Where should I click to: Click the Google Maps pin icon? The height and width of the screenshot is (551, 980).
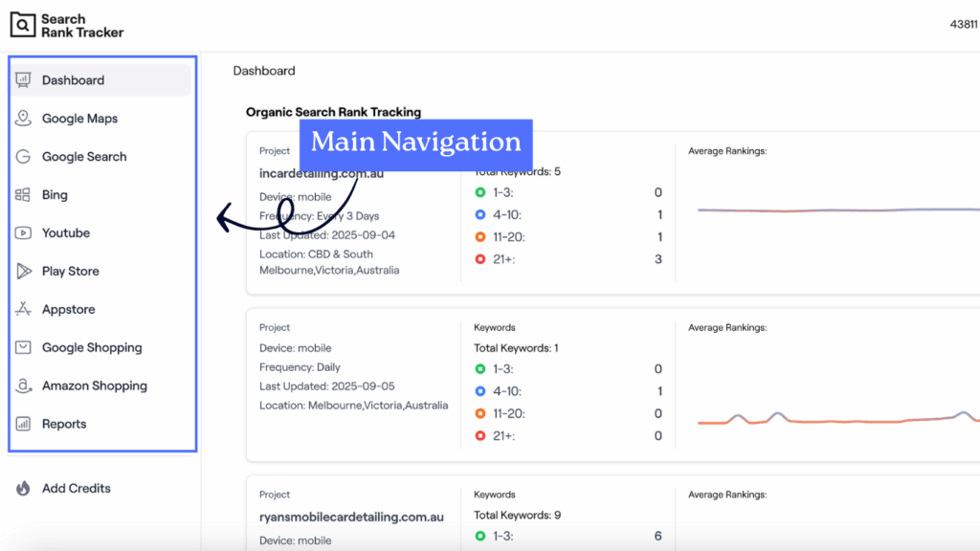[23, 118]
